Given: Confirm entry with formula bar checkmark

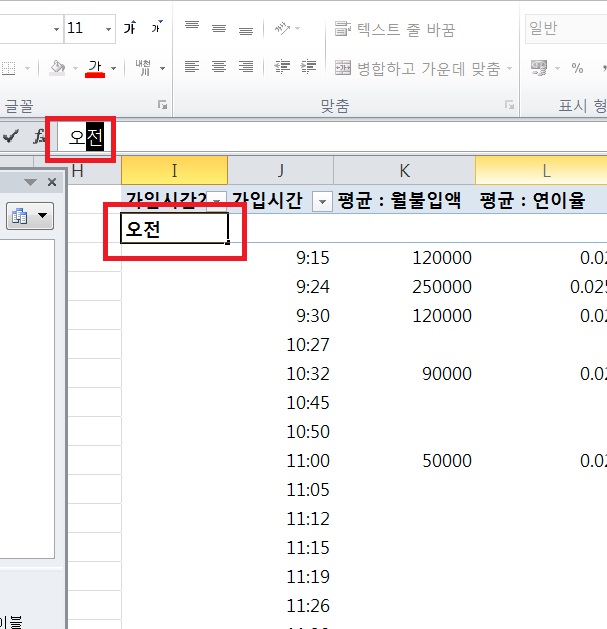Looking at the screenshot, I should click(x=11, y=136).
